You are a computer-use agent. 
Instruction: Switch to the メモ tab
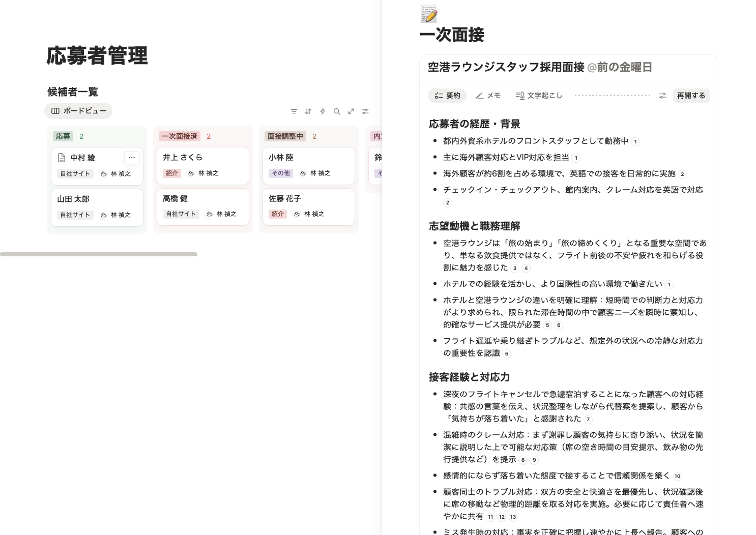[487, 95]
